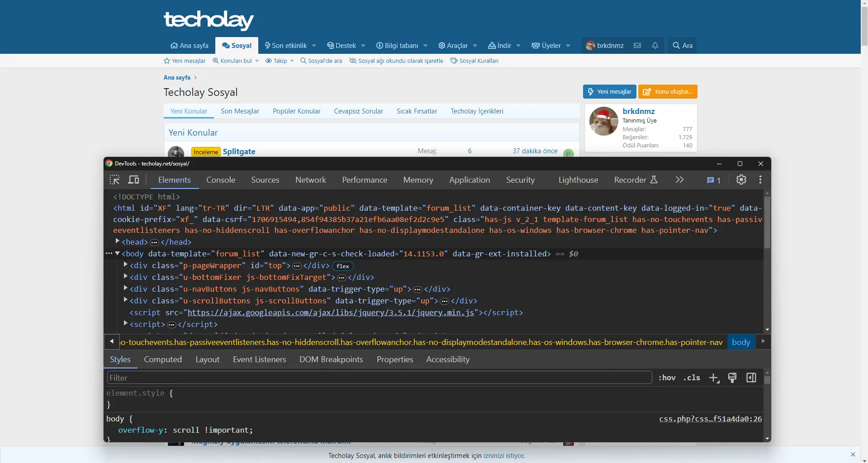This screenshot has width=868, height=463.
Task: Expand the Araçlar dropdown arrow
Action: [475, 46]
